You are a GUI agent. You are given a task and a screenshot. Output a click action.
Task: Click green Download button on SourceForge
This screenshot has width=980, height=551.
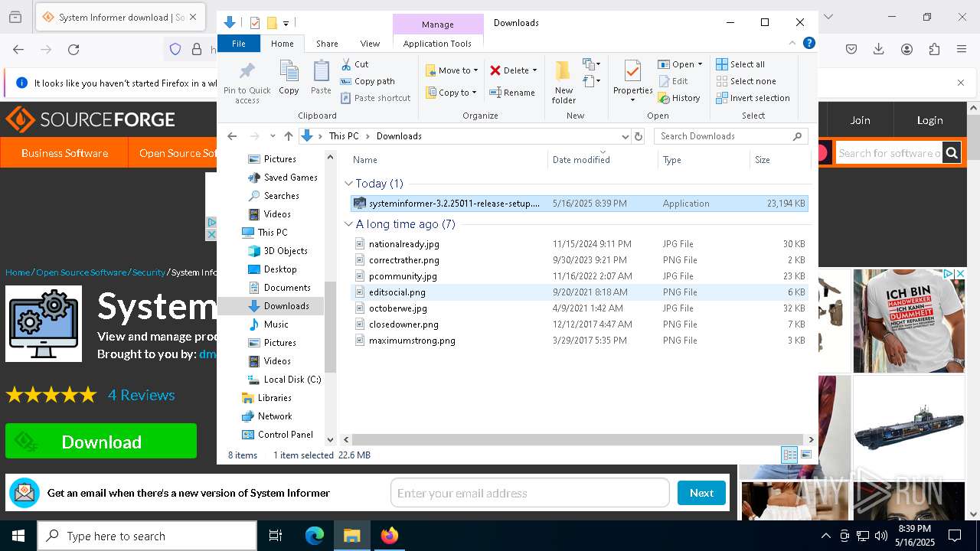(x=101, y=442)
